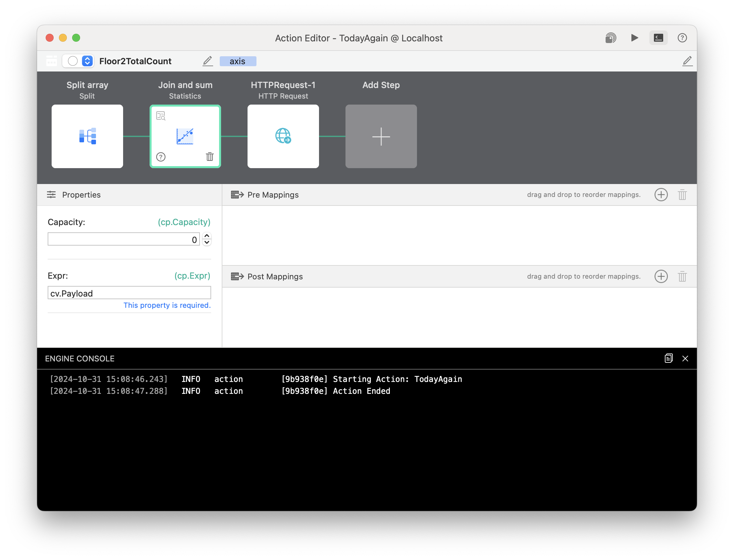734x560 pixels.
Task: Select the HTTPRequest-1 step card
Action: 283,136
